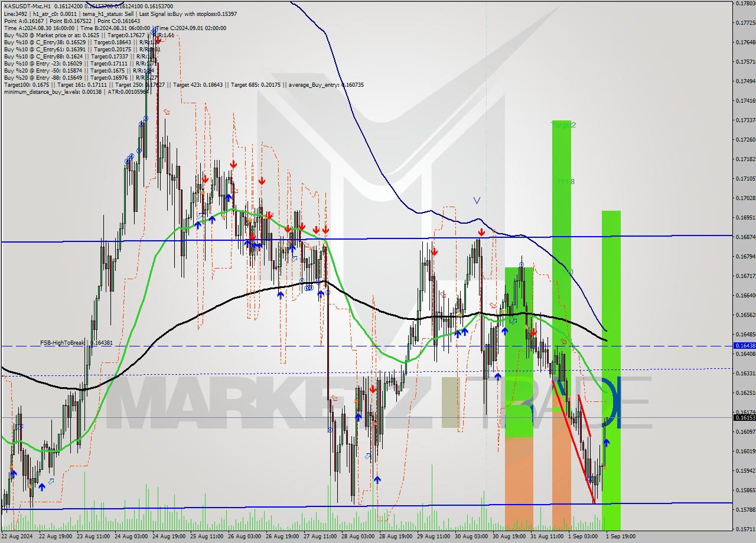Click the current price tag 0.16153
The height and width of the screenshot is (543, 756).
coord(744,417)
